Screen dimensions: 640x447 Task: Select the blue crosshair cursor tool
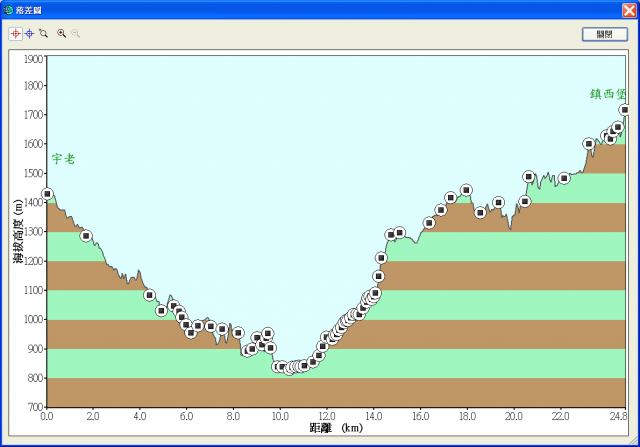point(29,33)
